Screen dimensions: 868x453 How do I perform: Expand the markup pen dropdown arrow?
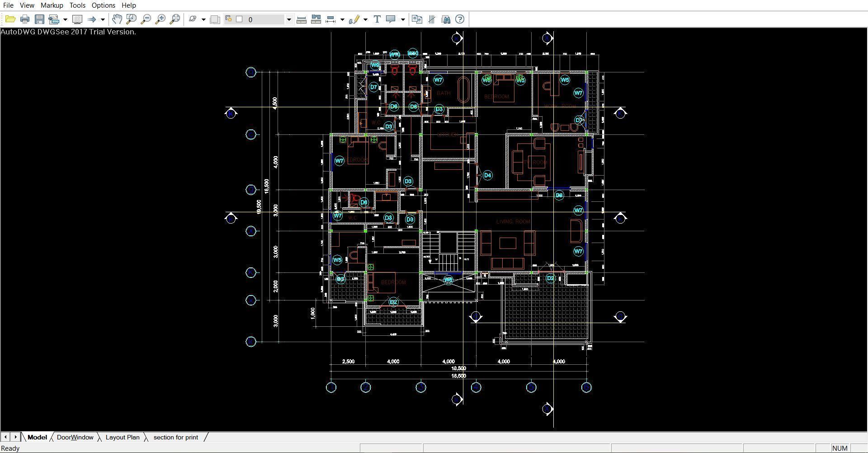(365, 19)
